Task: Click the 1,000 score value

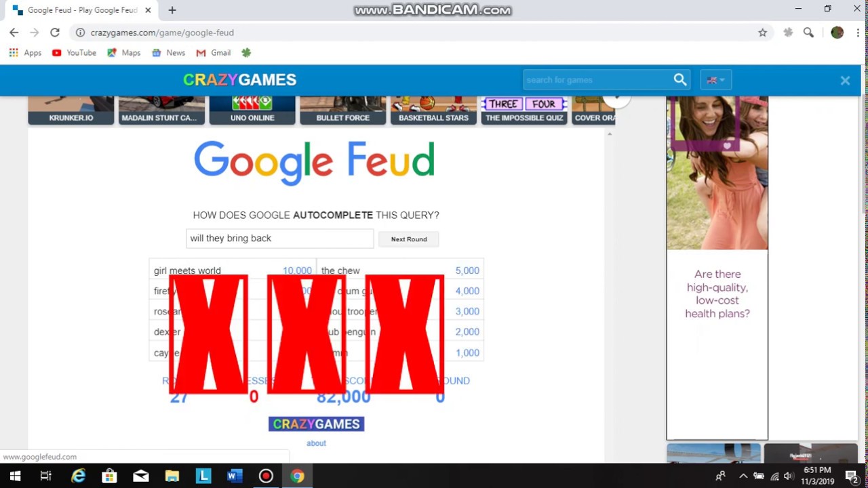Action: (x=467, y=352)
